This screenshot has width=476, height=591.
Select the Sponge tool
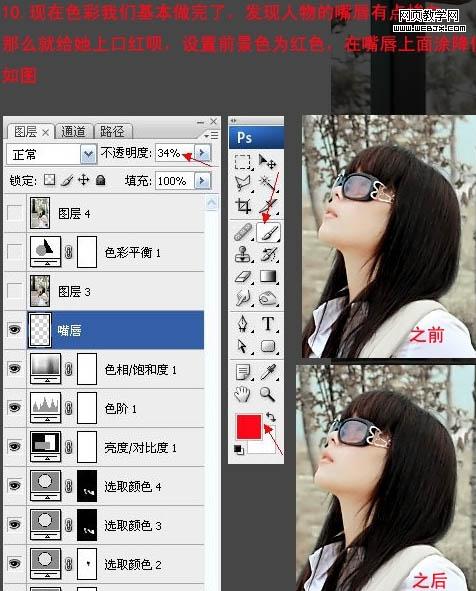(268, 299)
